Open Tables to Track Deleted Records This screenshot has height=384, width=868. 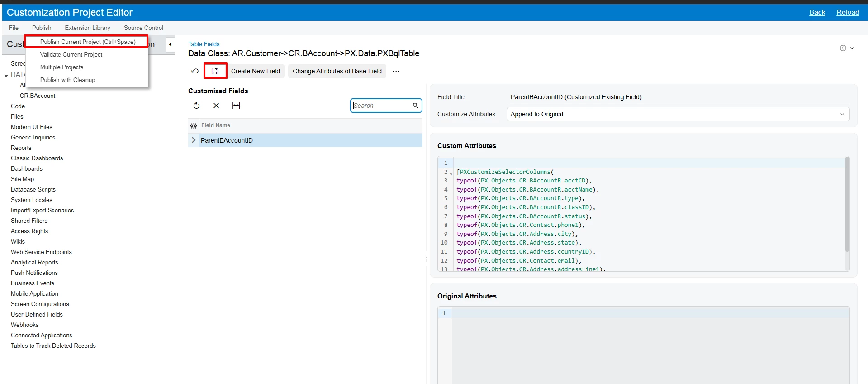pyautogui.click(x=53, y=346)
